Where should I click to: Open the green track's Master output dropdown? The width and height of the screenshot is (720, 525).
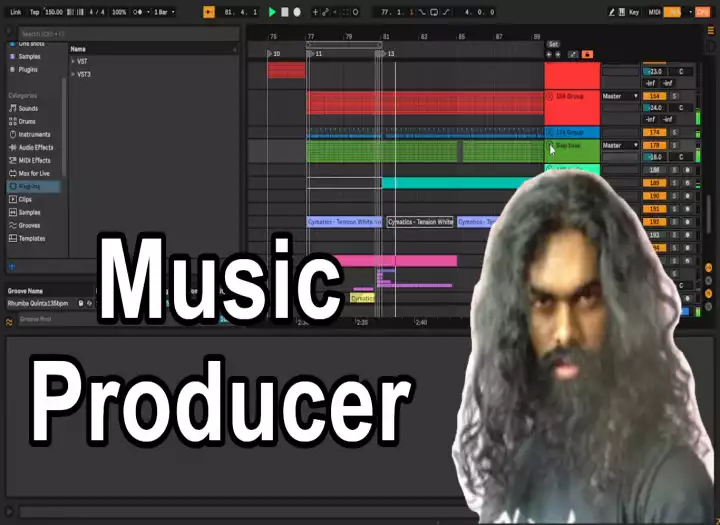620,145
